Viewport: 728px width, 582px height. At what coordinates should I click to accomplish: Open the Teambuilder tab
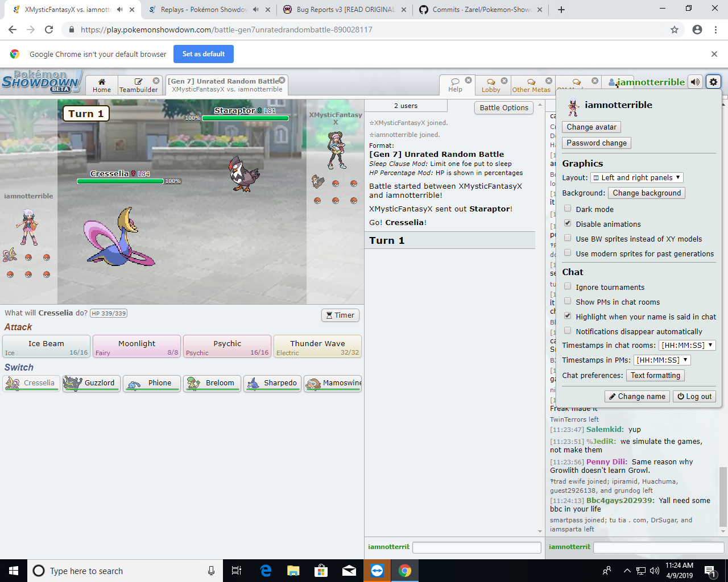click(x=139, y=85)
